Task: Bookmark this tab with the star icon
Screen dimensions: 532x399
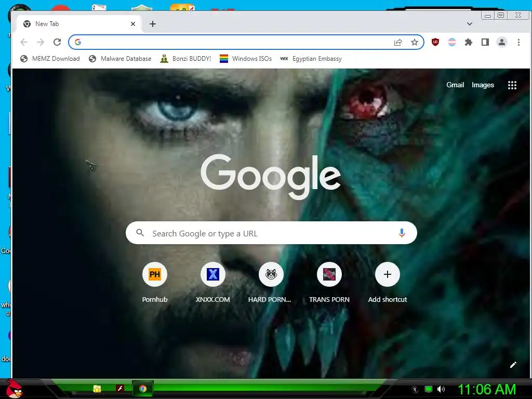Action: [414, 42]
